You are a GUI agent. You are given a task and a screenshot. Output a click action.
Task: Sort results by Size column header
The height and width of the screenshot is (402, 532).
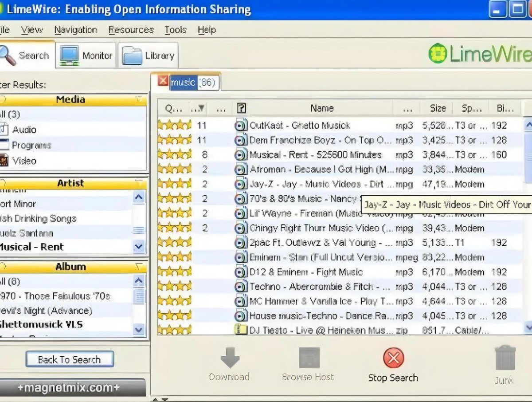[438, 108]
